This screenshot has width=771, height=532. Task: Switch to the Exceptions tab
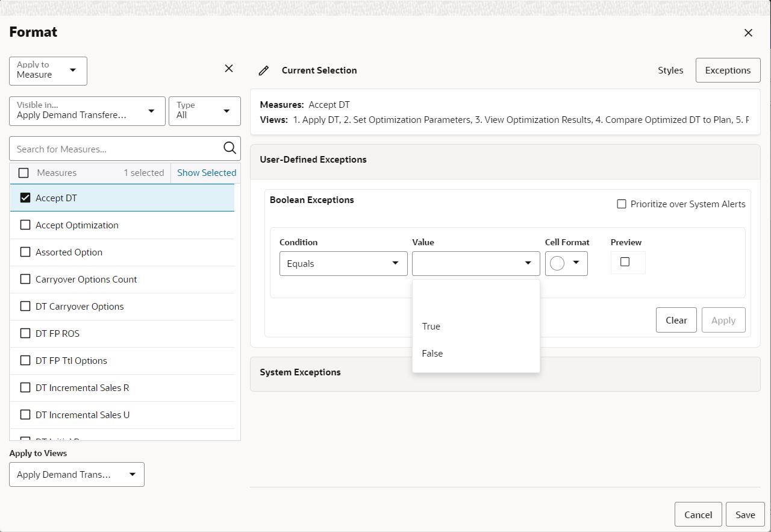[x=728, y=70]
